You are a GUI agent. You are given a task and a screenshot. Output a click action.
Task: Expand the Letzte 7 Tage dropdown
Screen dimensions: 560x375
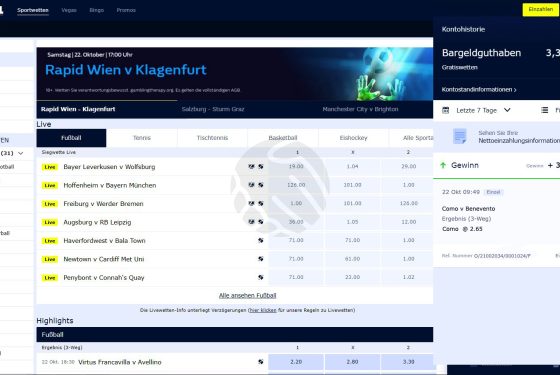tap(507, 110)
